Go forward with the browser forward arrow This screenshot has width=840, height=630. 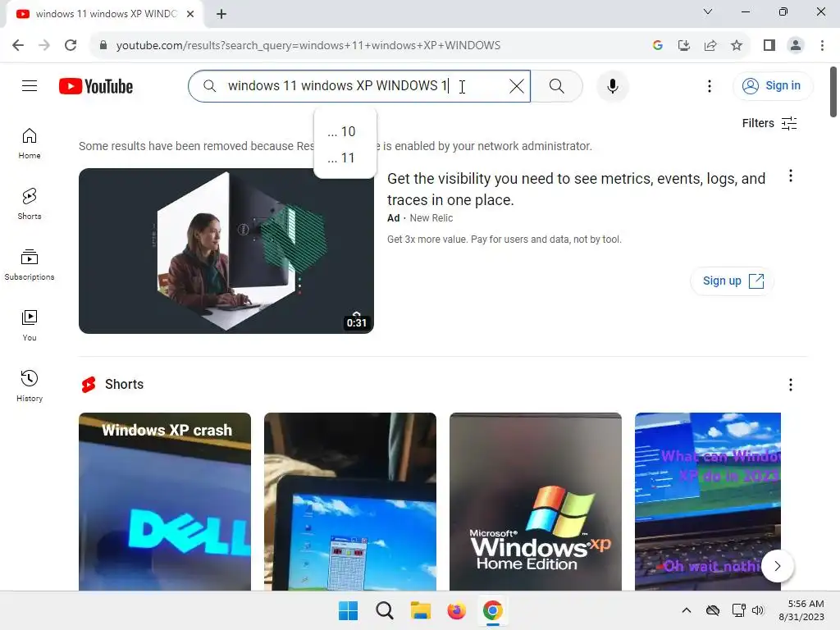click(x=44, y=45)
